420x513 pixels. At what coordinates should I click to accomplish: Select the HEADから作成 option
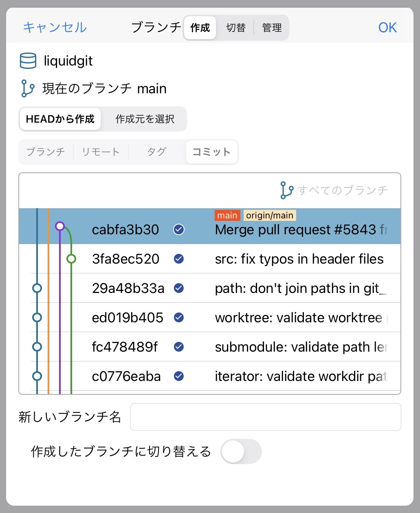(x=60, y=119)
